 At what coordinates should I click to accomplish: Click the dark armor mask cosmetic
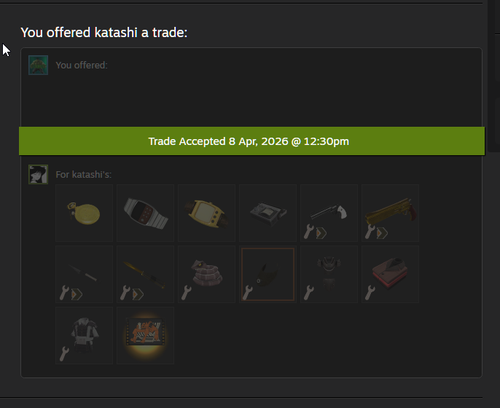[x=329, y=274]
